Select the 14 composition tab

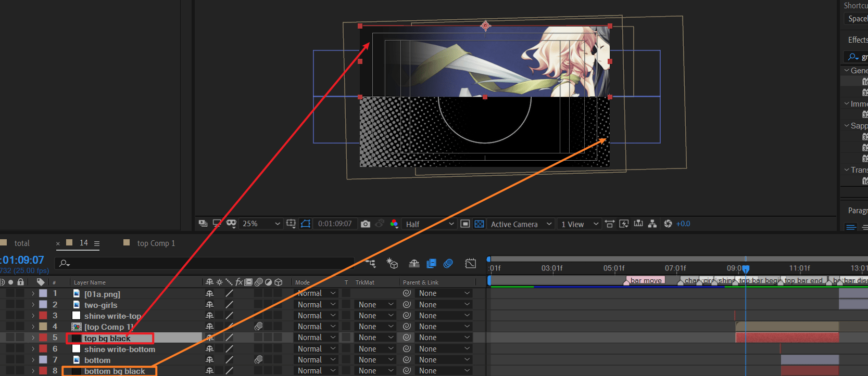click(x=83, y=243)
